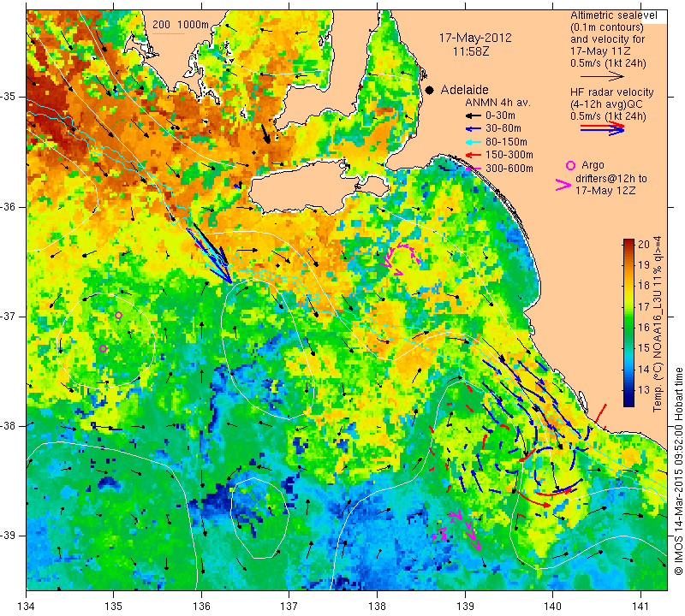Viewport: 685px width, 616px height.
Task: Click the Argo float marker south of -37 line
Action: tap(103, 348)
